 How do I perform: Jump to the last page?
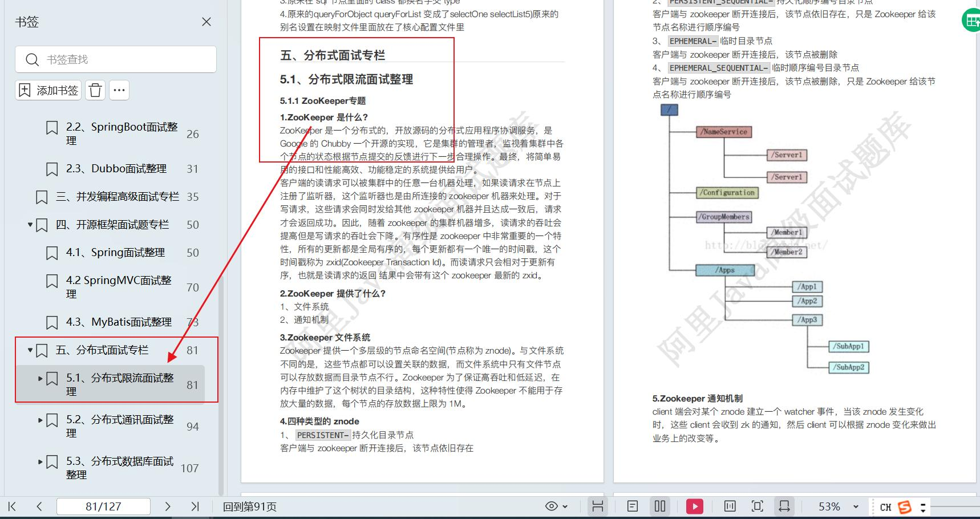195,506
